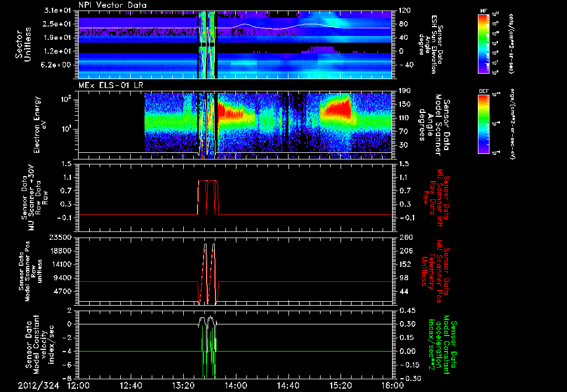Click the "44" telemetry tick label
Screen dimensions: 567x392
click(405, 291)
